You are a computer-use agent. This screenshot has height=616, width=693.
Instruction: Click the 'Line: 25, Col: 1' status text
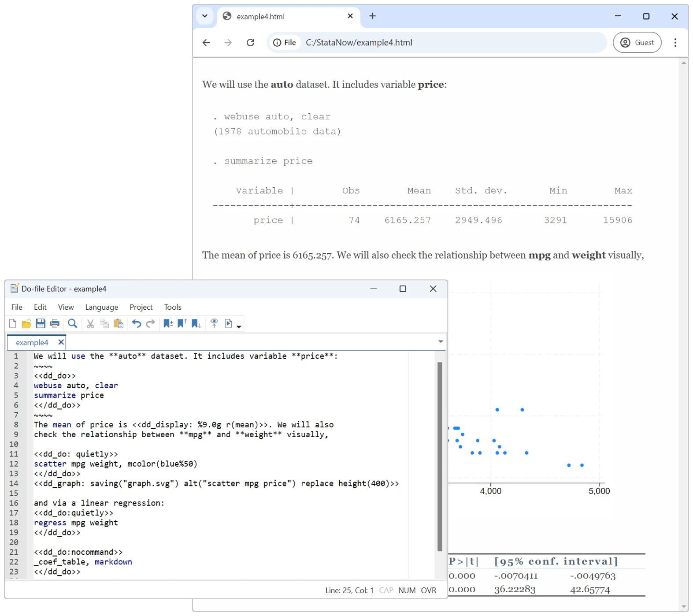(349, 590)
